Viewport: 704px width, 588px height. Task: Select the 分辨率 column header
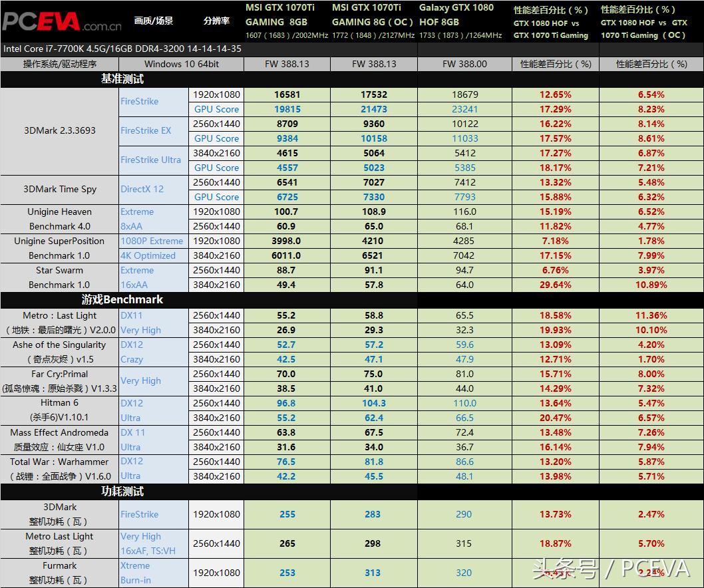click(x=216, y=21)
